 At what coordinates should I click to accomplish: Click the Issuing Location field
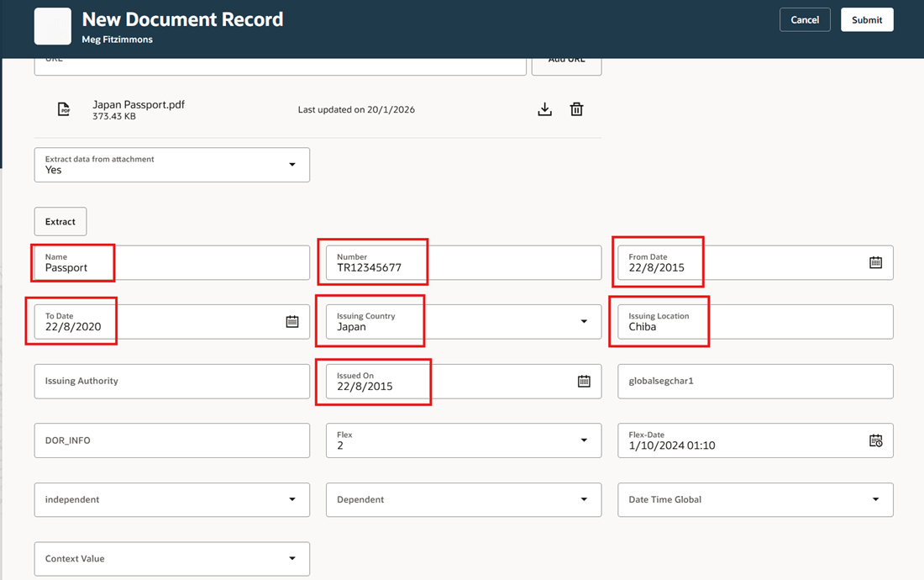click(x=755, y=321)
